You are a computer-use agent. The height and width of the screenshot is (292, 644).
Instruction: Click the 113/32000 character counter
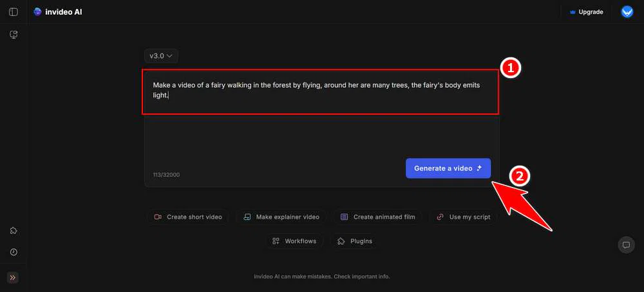(166, 175)
